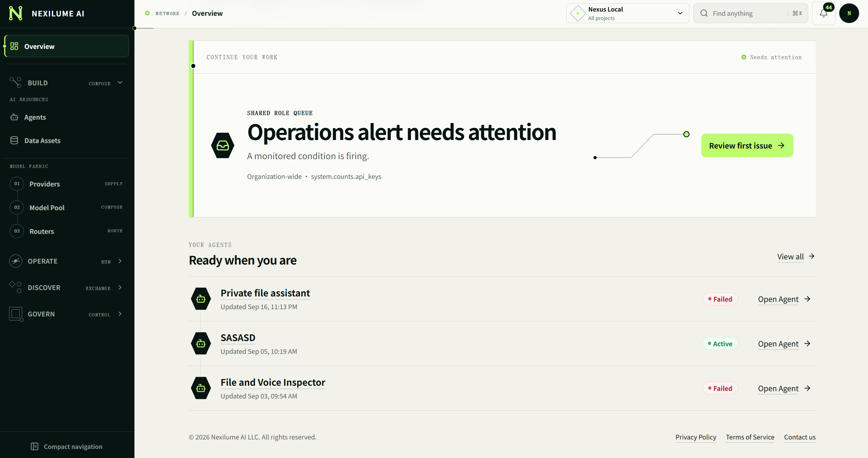868x458 pixels.
Task: Expand the Govern section chevron
Action: tap(120, 314)
